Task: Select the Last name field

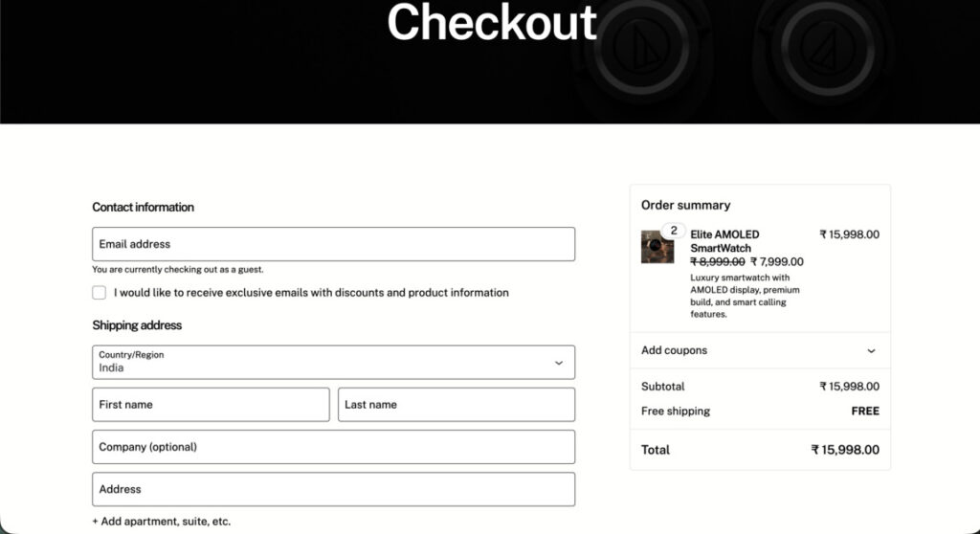Action: (457, 405)
